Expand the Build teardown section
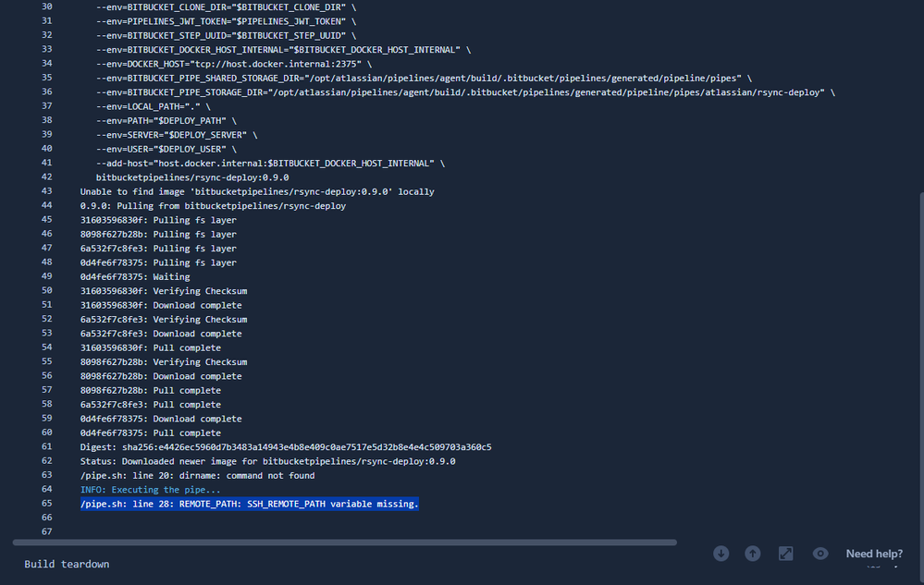This screenshot has height=585, width=924. (x=67, y=564)
